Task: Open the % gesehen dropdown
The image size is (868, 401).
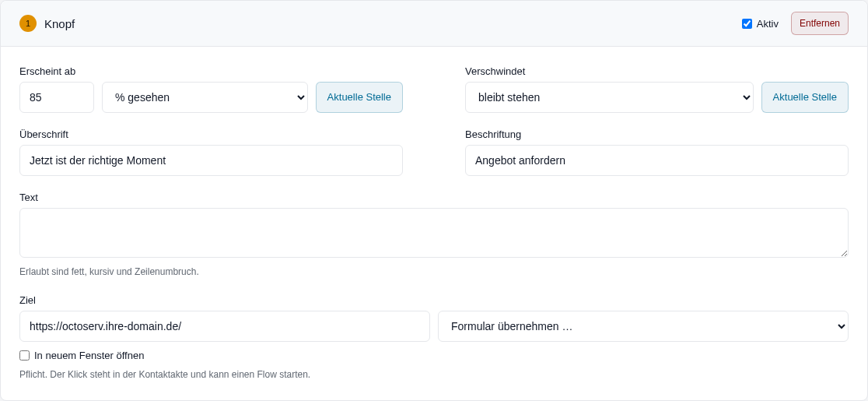Action: (205, 97)
